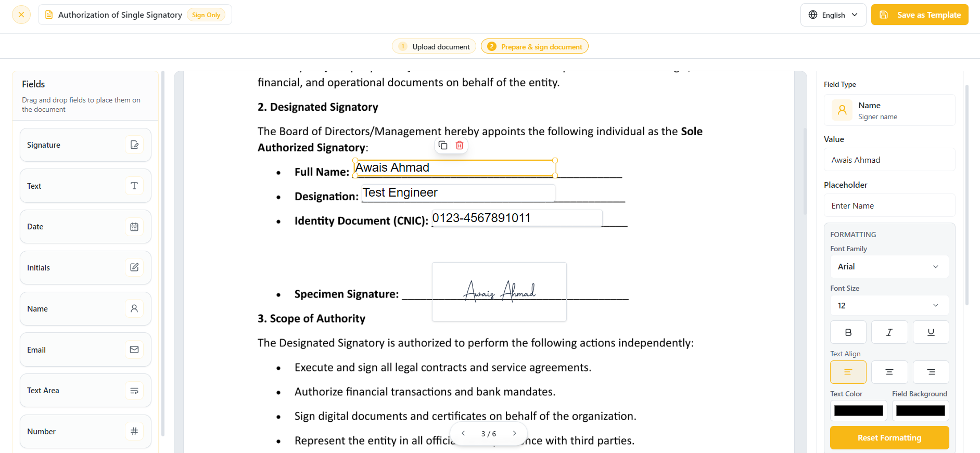The height and width of the screenshot is (453, 980).
Task: Duplicate the selected field with copy icon
Action: [443, 146]
